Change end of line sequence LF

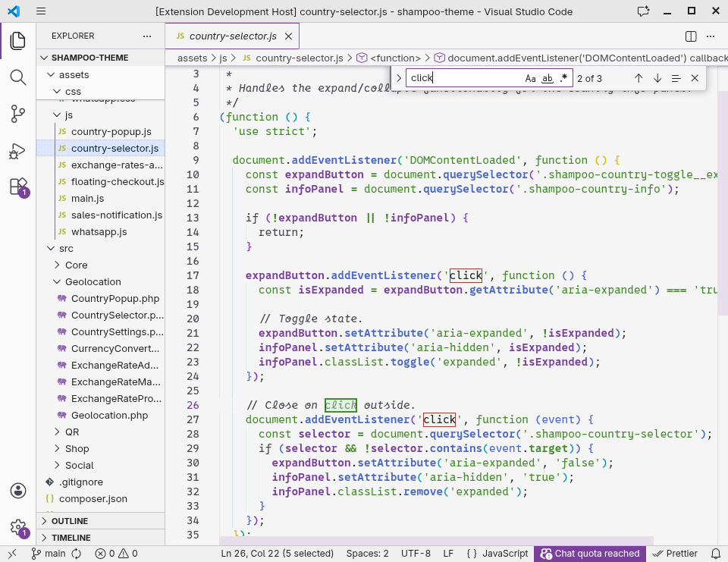(448, 554)
